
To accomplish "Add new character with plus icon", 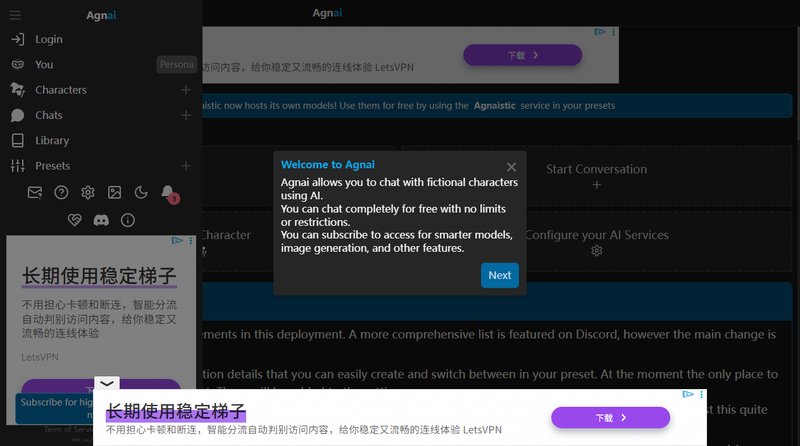I will click(185, 90).
